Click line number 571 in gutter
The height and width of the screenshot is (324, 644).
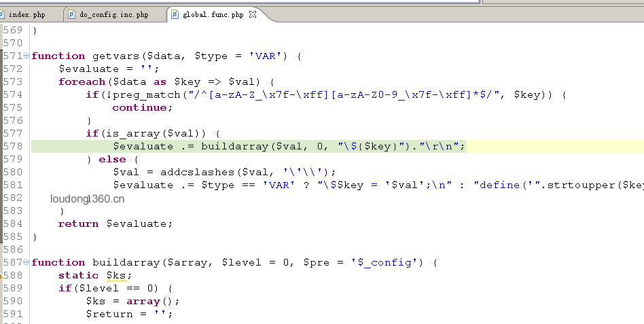coord(13,56)
